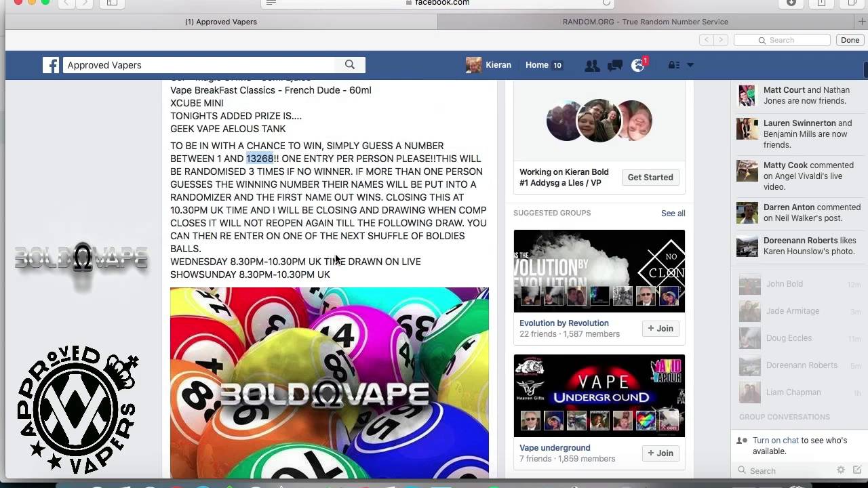This screenshot has height=488, width=868.
Task: Open chat options gear icon
Action: pos(841,470)
